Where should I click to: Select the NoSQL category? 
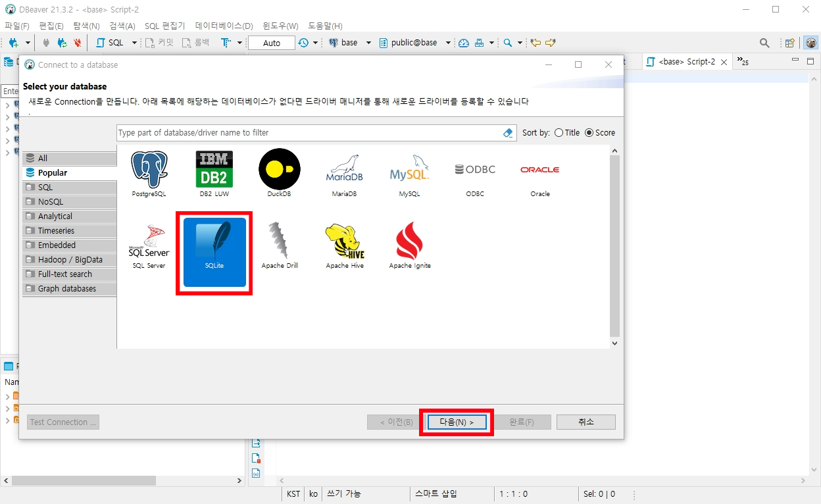point(70,202)
